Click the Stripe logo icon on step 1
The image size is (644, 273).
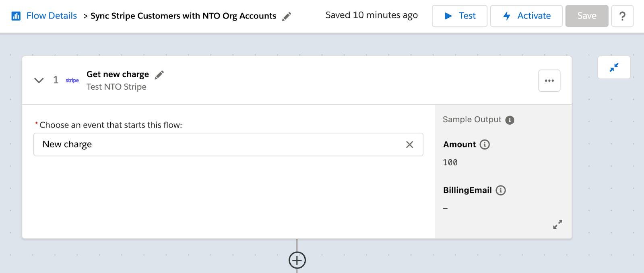[x=72, y=80]
